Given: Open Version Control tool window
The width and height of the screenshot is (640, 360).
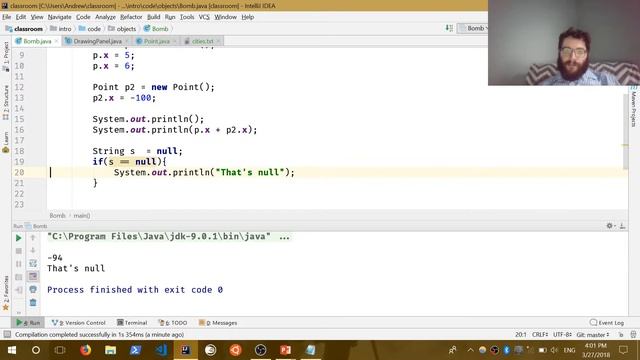Looking at the screenshot, I should (79, 323).
